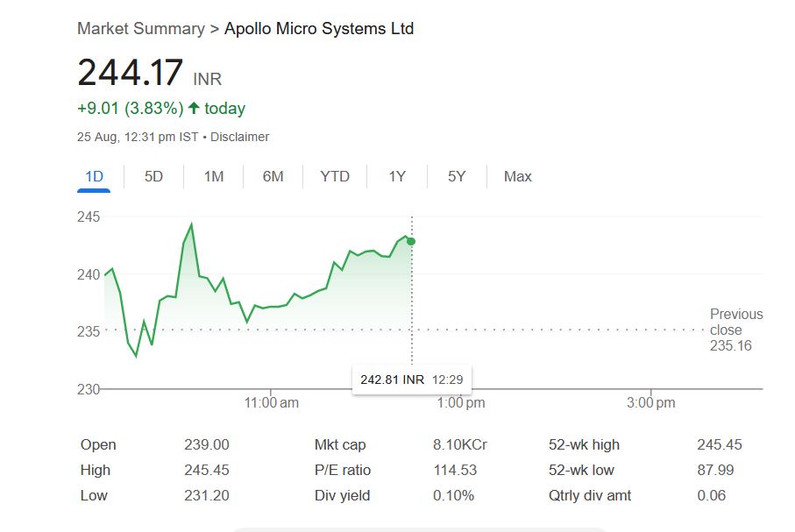Click the Apollo Micro Systems Ltd title
The image size is (795, 532).
pyautogui.click(x=319, y=28)
